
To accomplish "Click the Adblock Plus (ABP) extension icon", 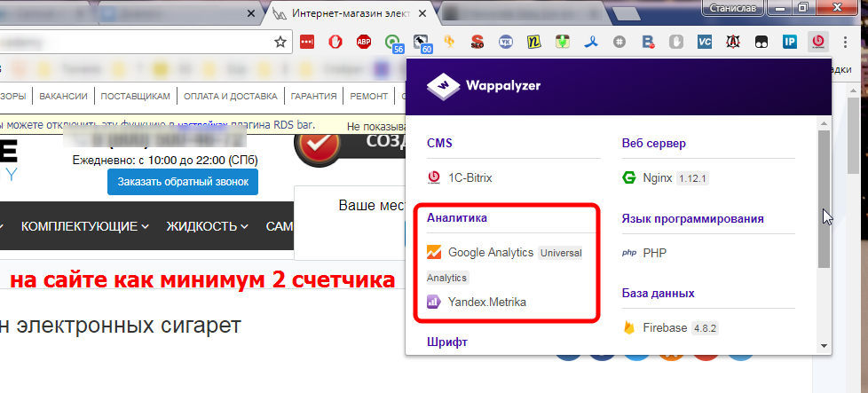I will 363,42.
